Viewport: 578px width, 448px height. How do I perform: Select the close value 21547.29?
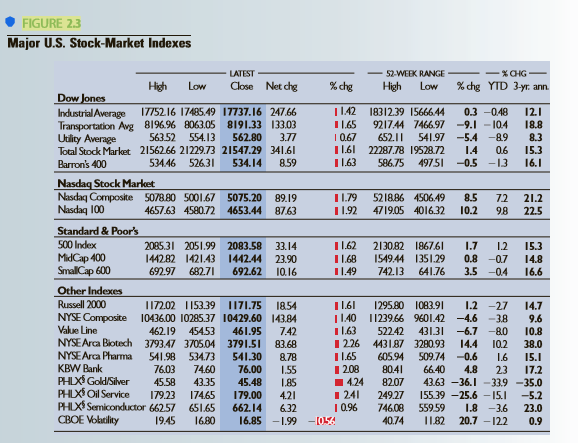click(x=242, y=150)
